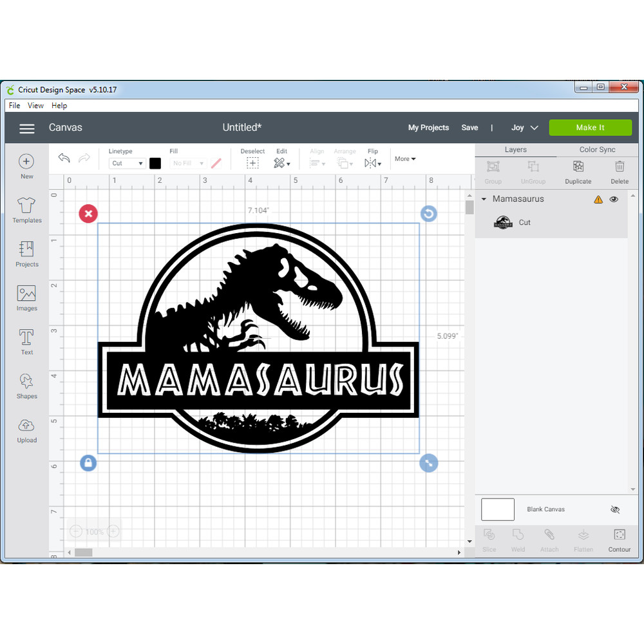This screenshot has height=644, width=644.
Task: Toggle Blank Canvas visibility
Action: click(615, 509)
